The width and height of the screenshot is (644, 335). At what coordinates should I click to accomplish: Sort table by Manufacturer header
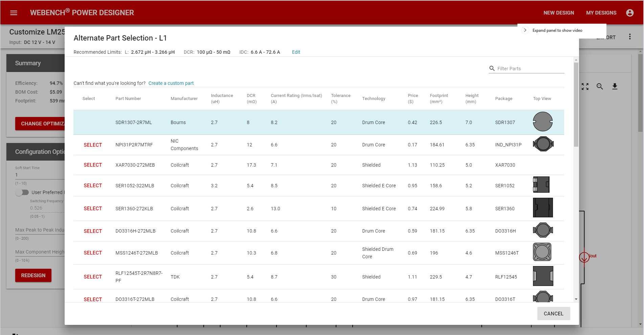point(184,99)
